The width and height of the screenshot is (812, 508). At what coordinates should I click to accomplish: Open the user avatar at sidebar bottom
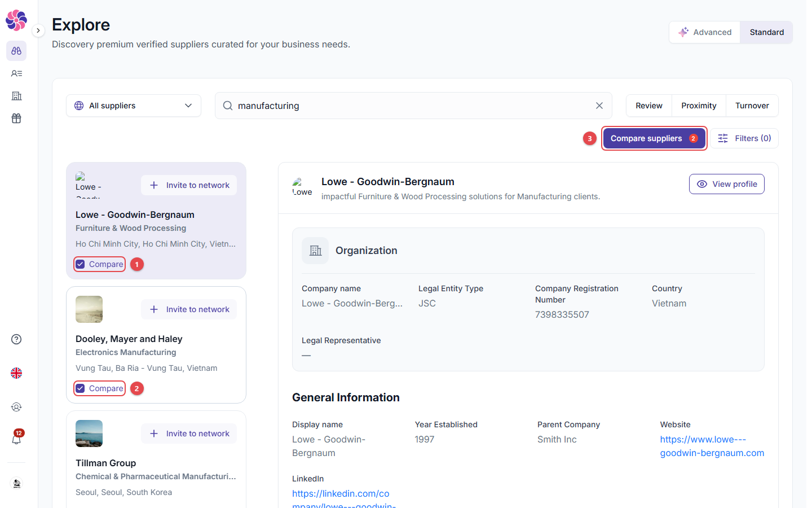pyautogui.click(x=16, y=484)
